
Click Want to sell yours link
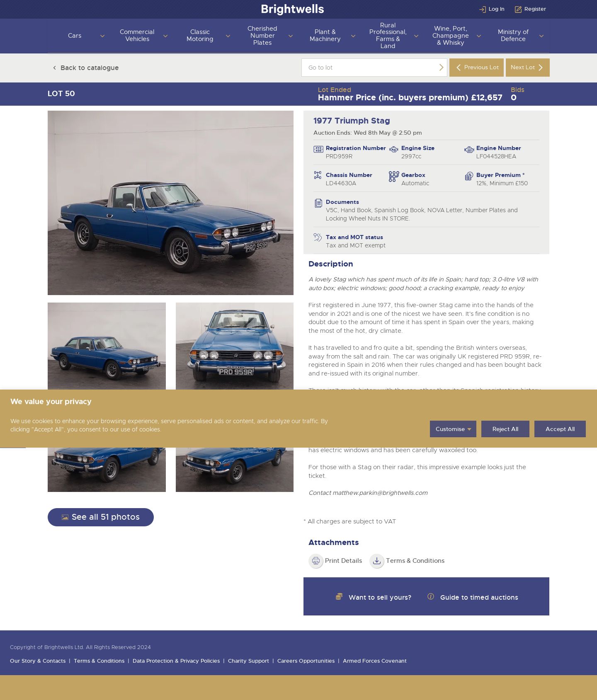(x=380, y=597)
